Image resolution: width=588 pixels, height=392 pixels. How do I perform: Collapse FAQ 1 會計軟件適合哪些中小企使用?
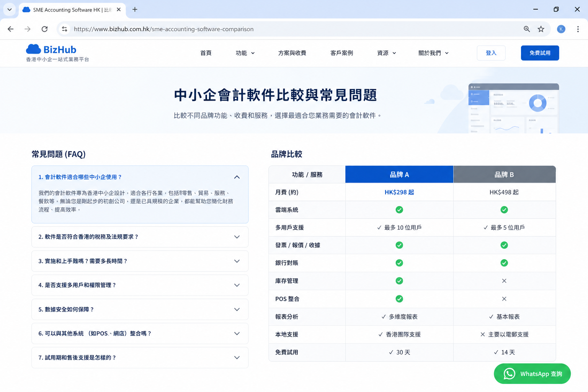(140, 177)
